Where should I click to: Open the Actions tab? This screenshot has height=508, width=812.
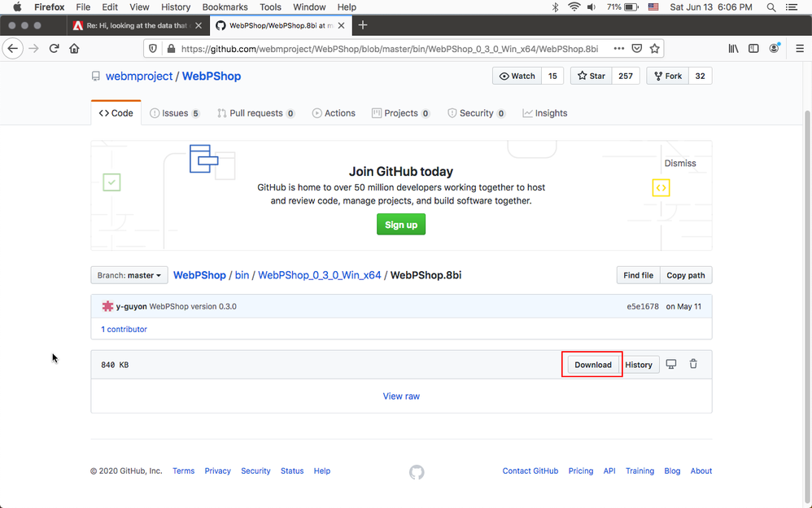coord(334,113)
